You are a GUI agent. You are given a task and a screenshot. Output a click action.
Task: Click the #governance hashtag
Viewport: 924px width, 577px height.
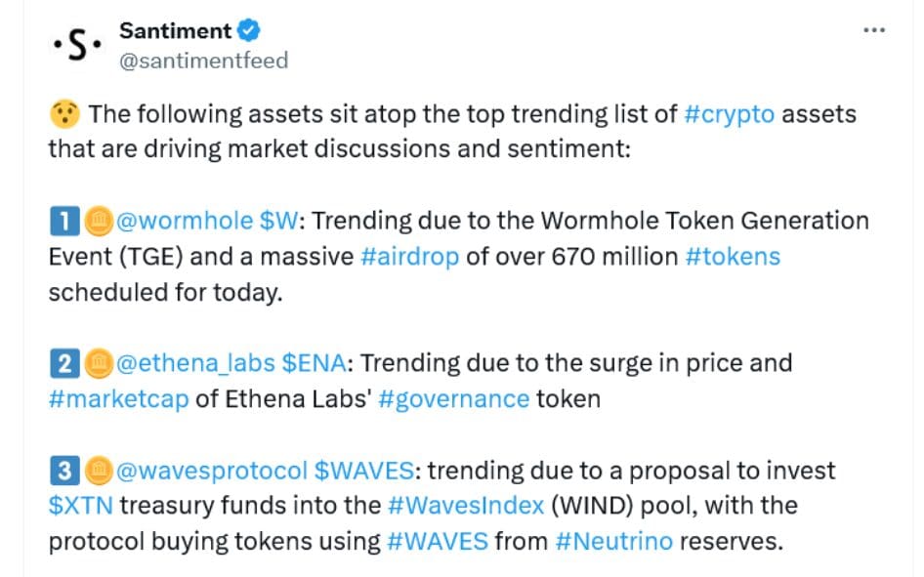(457, 398)
